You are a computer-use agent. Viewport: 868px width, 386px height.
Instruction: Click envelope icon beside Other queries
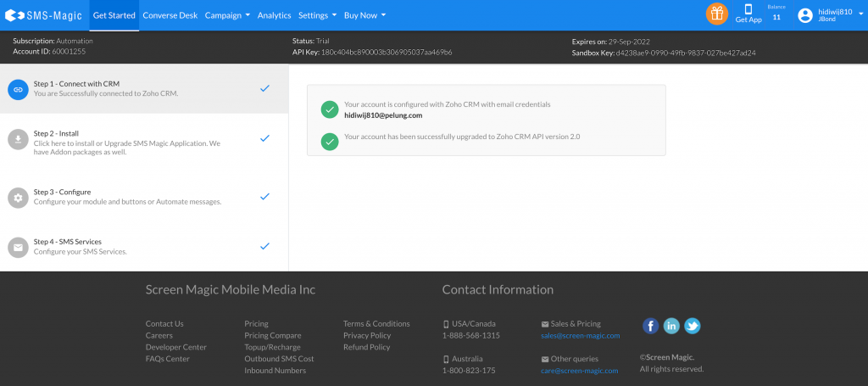(545, 359)
